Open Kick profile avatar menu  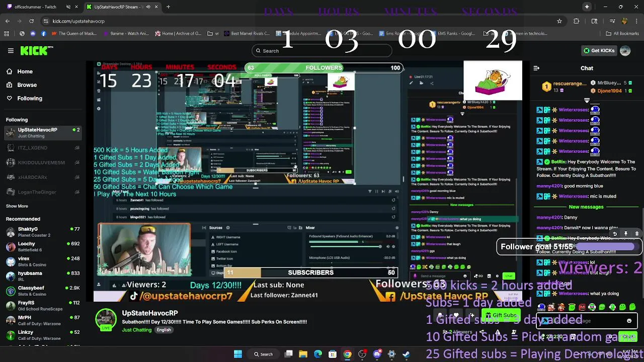(x=625, y=51)
